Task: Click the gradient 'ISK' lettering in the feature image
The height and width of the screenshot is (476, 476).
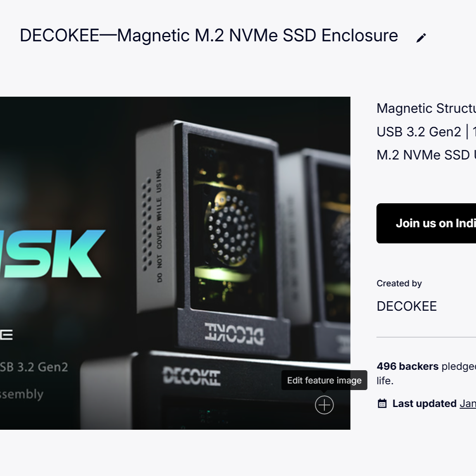Action: point(52,254)
